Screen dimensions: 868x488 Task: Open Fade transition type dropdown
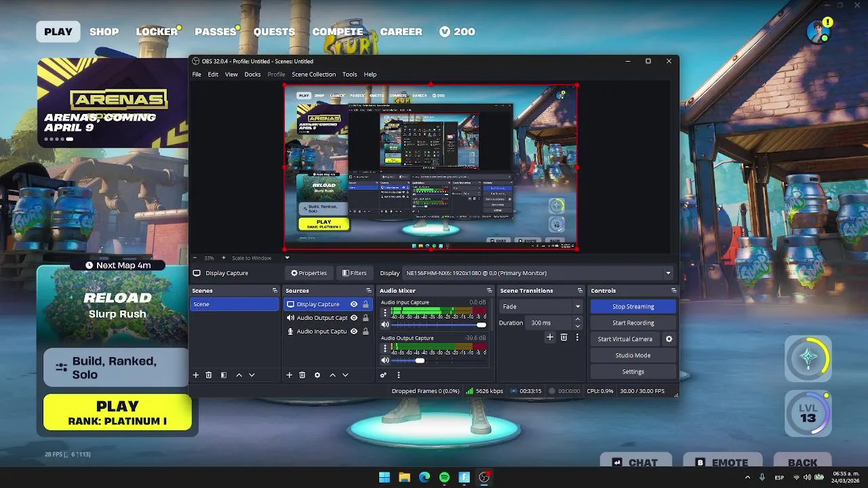tap(540, 306)
